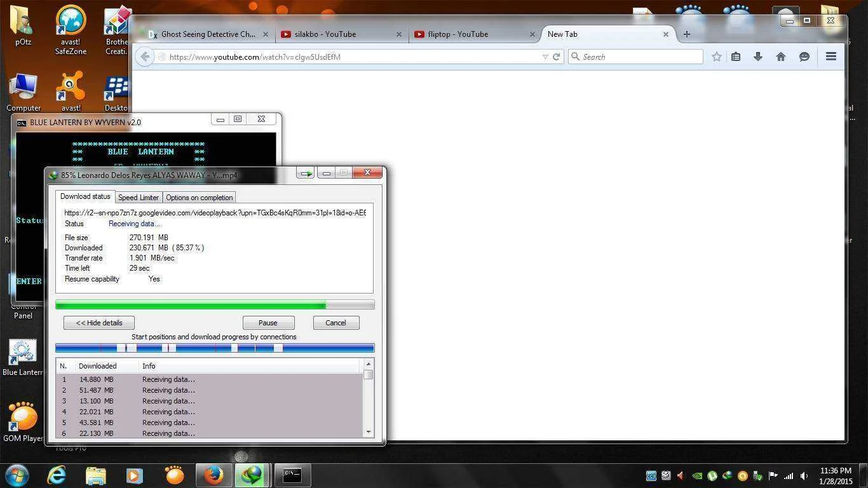This screenshot has width=868, height=488.
Task: Close the fliptop - YouTube tab
Action: (x=532, y=34)
